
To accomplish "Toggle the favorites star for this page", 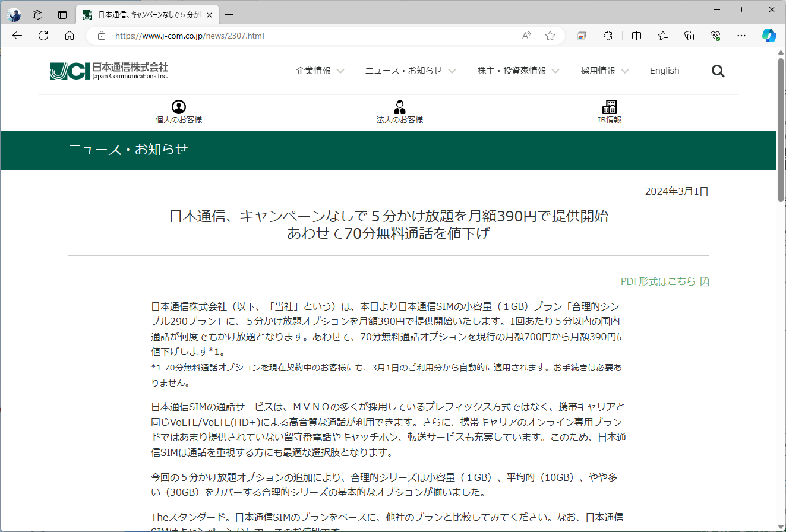I will click(x=550, y=36).
